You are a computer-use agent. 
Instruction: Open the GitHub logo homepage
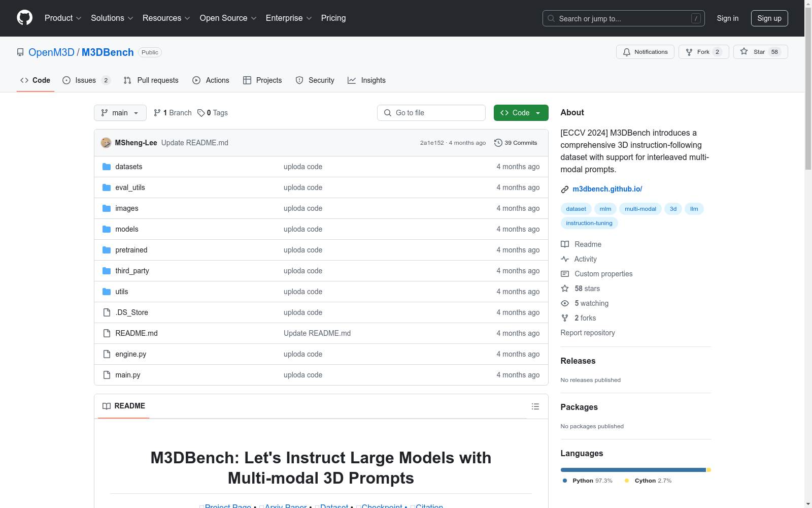(24, 18)
